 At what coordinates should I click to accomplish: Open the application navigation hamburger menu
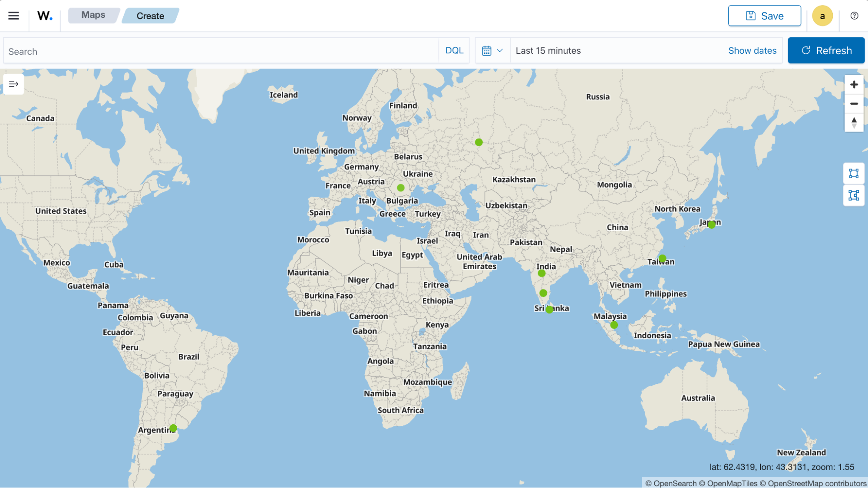pyautogui.click(x=13, y=16)
